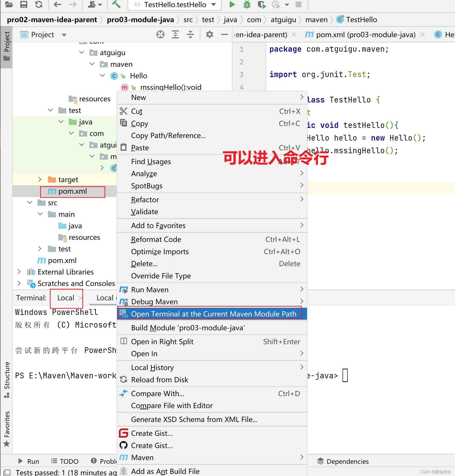Choose Validate from the context menu
455x476 pixels.
(212, 212)
